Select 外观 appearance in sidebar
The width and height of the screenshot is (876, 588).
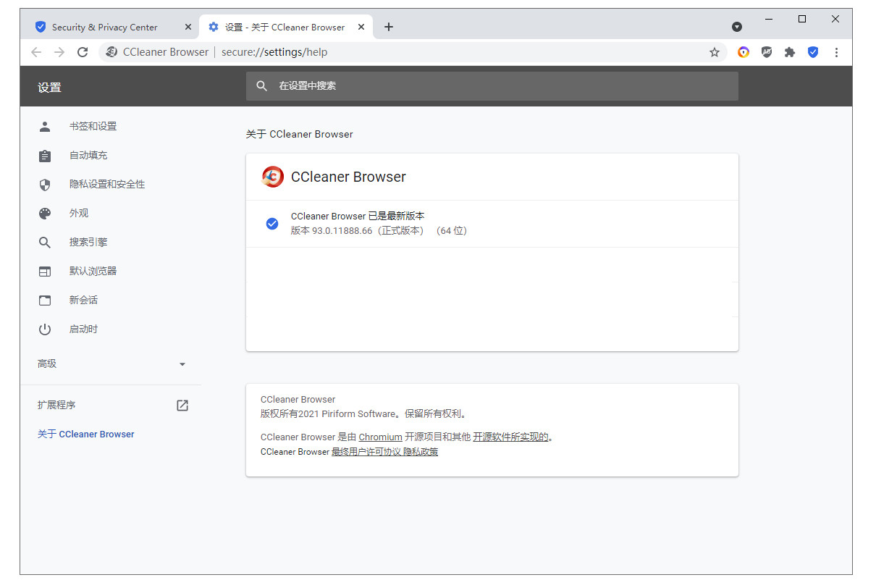coord(79,213)
